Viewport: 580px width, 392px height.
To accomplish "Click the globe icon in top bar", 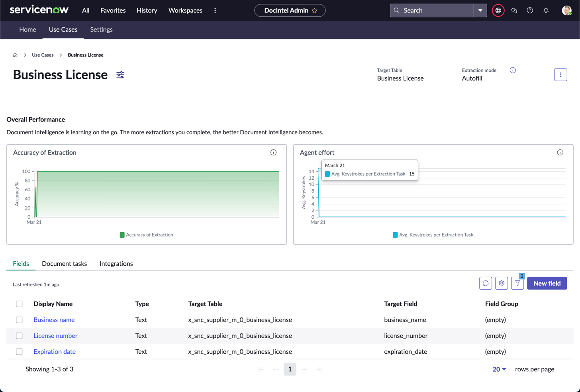I will click(x=498, y=10).
